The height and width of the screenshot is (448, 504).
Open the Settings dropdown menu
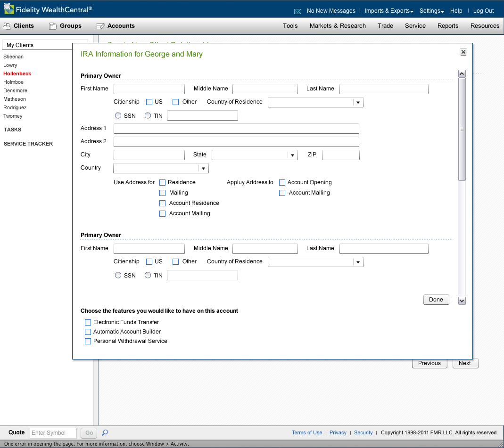tap(431, 11)
